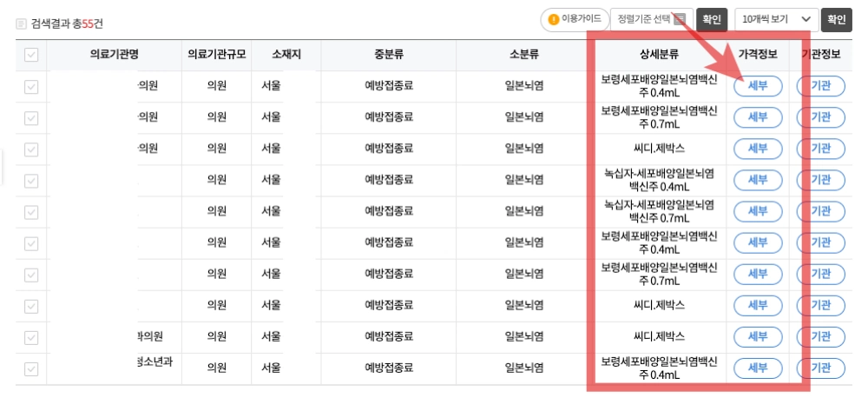Image resolution: width=868 pixels, height=398 pixels.
Task: Open 기관 info for 녹십자 0.7mL row
Action: click(x=821, y=211)
